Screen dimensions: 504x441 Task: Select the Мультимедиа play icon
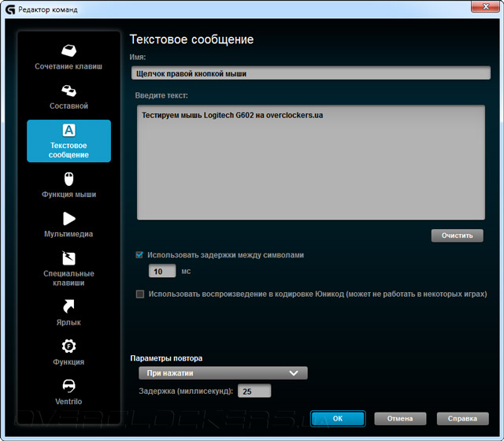(x=69, y=219)
